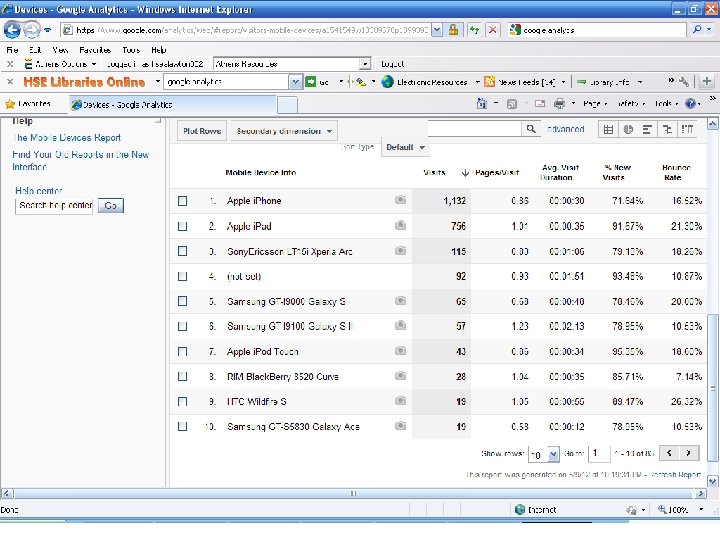Check the SonyEricsson LT15i Xperia Arc checkbox
Viewport: 720px width, 540px height.
pyautogui.click(x=182, y=251)
